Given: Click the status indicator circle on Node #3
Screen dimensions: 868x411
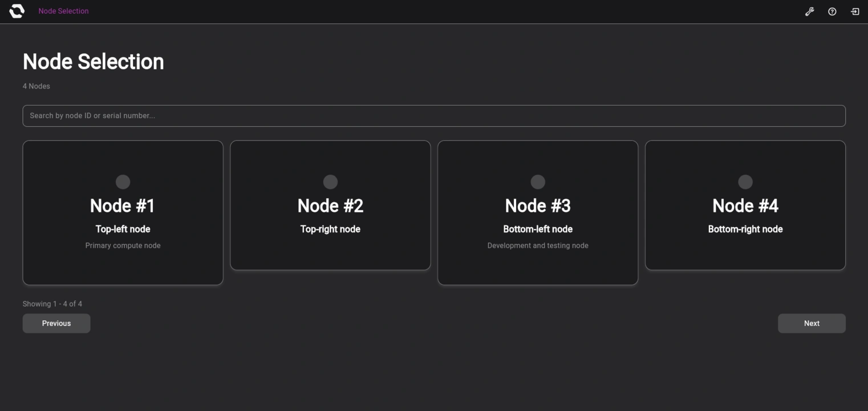Looking at the screenshot, I should (x=537, y=182).
